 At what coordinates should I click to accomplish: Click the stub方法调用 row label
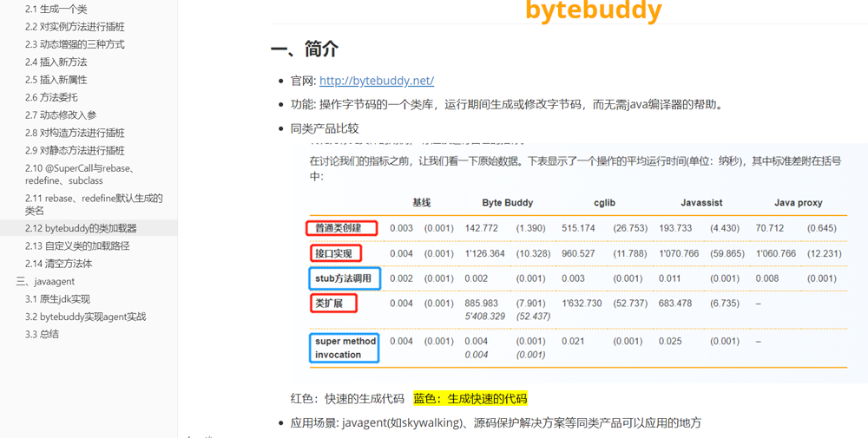tap(343, 278)
